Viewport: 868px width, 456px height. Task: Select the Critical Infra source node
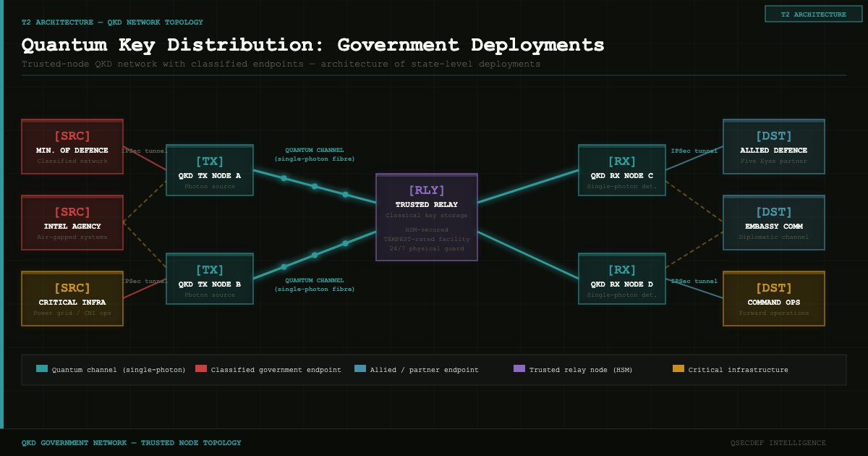[x=72, y=299]
